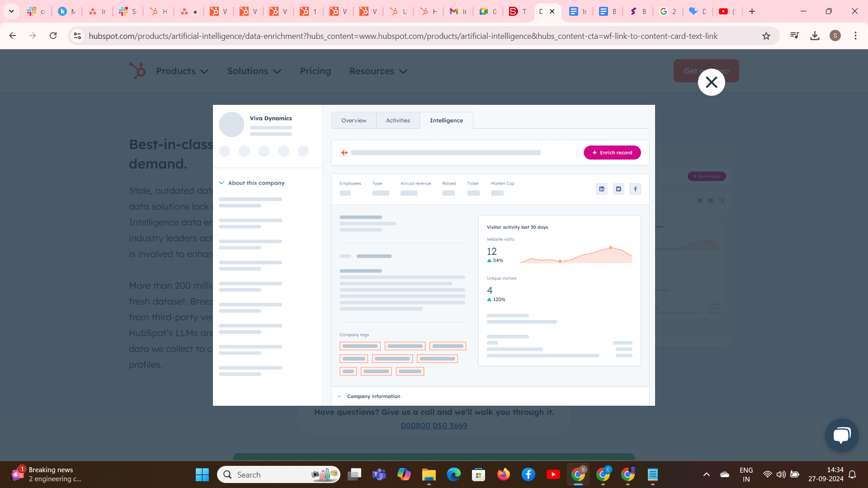The image size is (868, 488).
Task: Switch to the Intelligence tab
Action: [447, 120]
